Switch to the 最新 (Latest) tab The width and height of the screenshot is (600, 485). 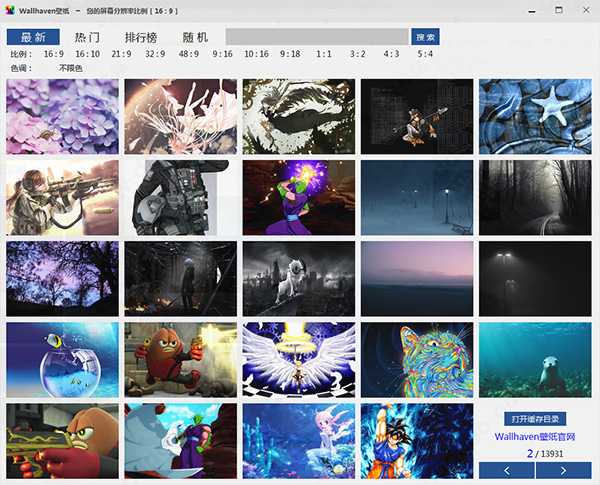point(34,37)
